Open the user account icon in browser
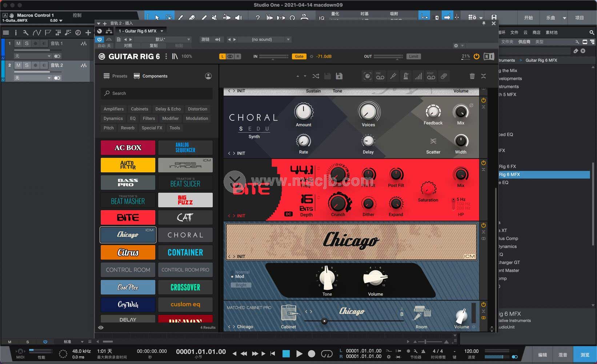Viewport: 597px width, 364px height. click(x=208, y=76)
